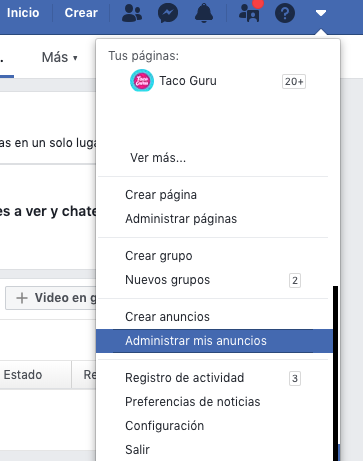This screenshot has width=363, height=461.
Task: Open the Messenger icon
Action: [168, 13]
